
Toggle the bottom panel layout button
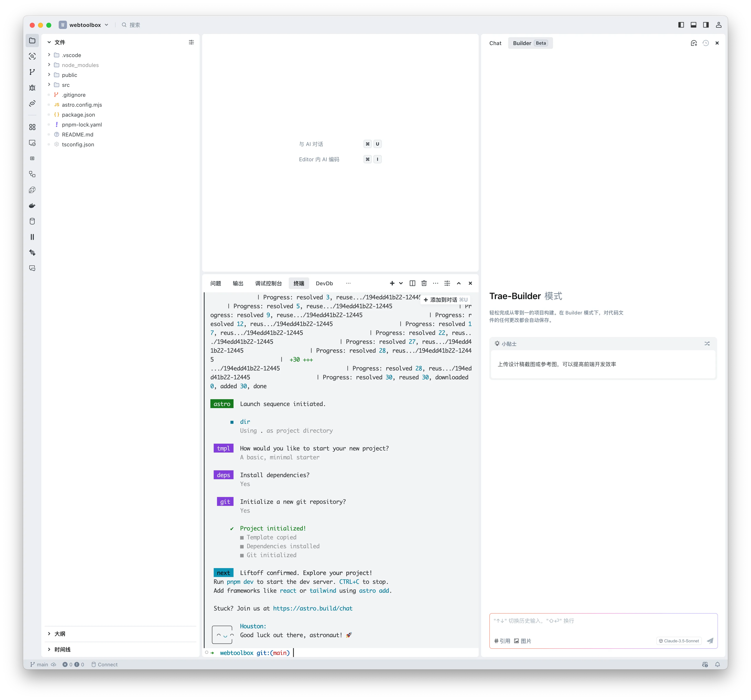pos(693,25)
